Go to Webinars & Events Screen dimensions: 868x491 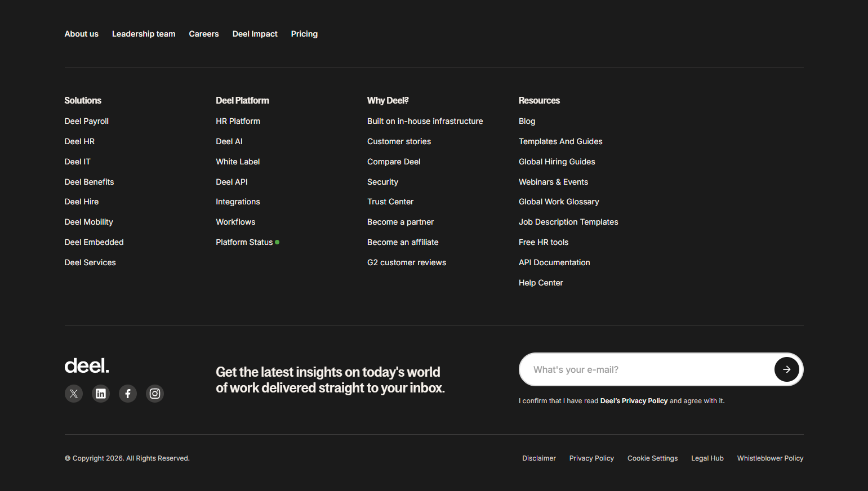[x=553, y=182]
